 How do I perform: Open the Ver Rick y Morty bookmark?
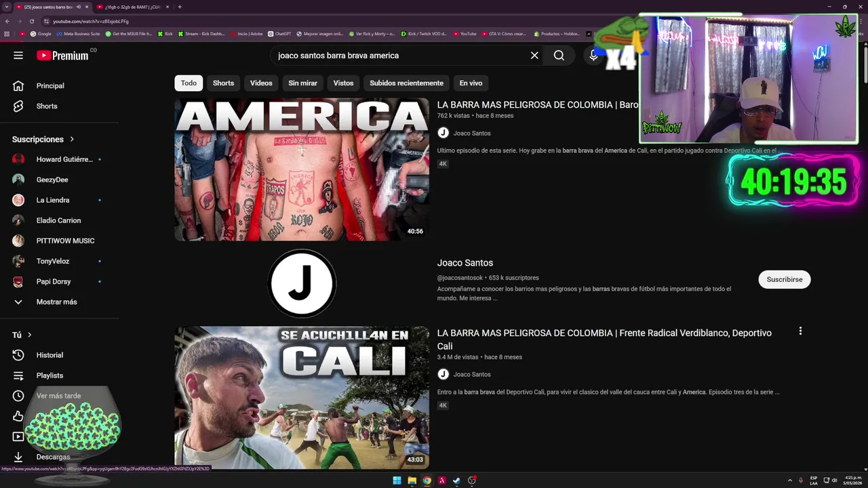pos(372,33)
